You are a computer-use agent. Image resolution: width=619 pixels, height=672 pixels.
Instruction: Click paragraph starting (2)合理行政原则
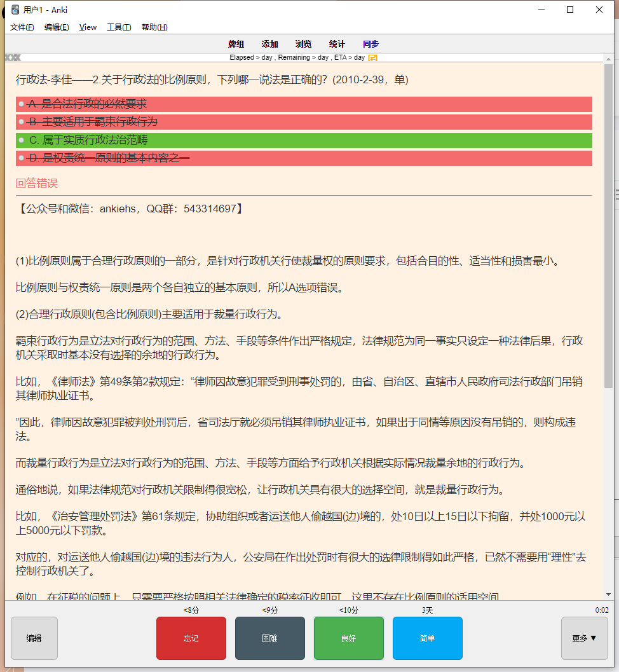[x=151, y=314]
